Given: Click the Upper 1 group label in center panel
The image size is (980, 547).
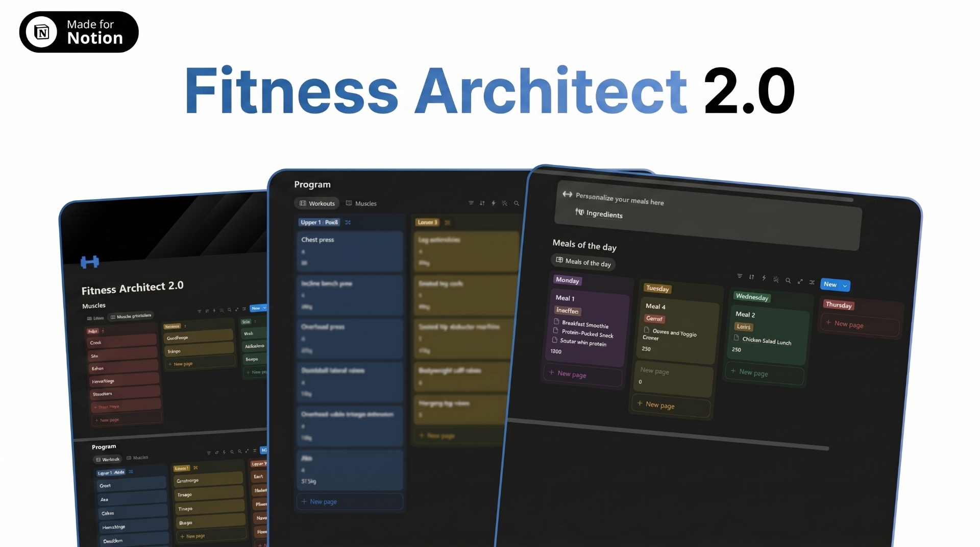Looking at the screenshot, I should (x=320, y=222).
